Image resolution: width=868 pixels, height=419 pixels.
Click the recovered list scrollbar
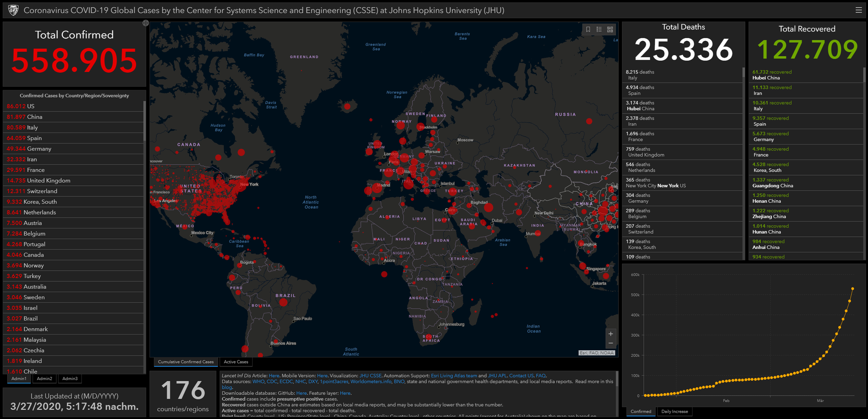[864, 75]
